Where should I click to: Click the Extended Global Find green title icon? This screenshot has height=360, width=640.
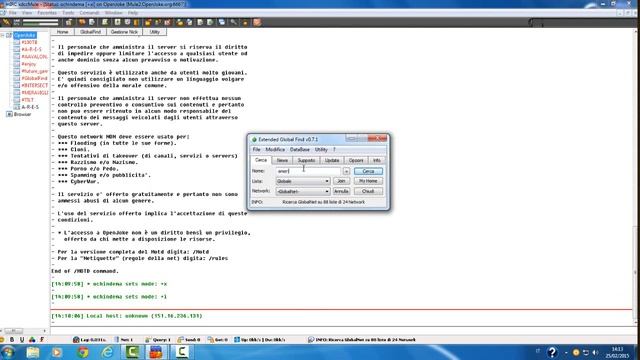pyautogui.click(x=254, y=140)
